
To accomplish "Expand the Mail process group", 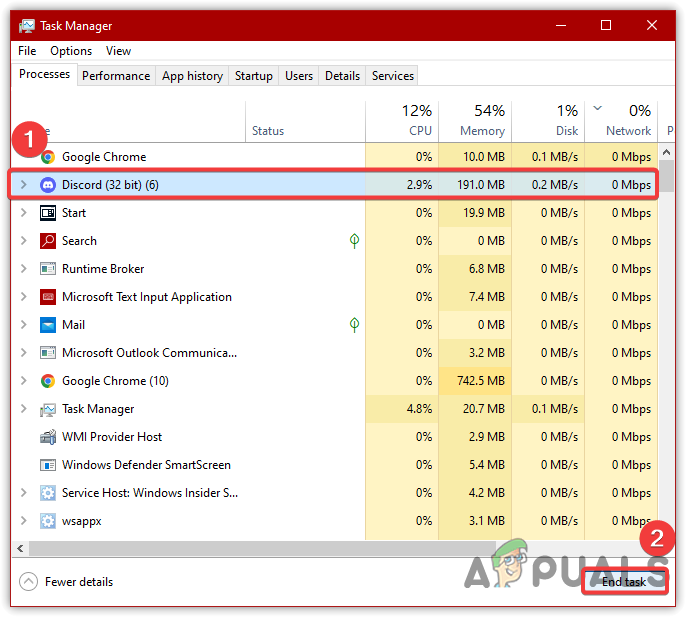I will tap(24, 325).
